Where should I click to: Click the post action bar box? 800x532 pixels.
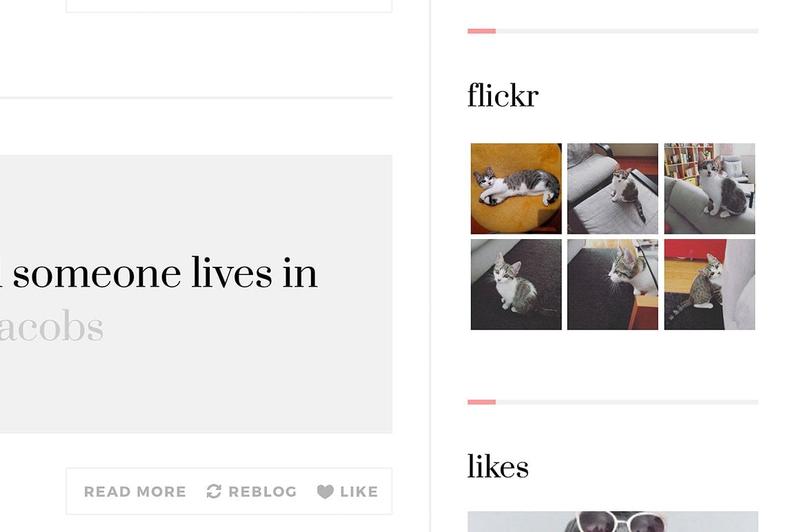[229, 491]
